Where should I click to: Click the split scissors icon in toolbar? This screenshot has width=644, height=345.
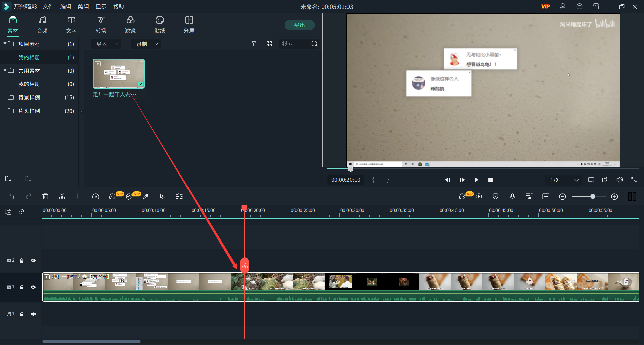pos(62,197)
